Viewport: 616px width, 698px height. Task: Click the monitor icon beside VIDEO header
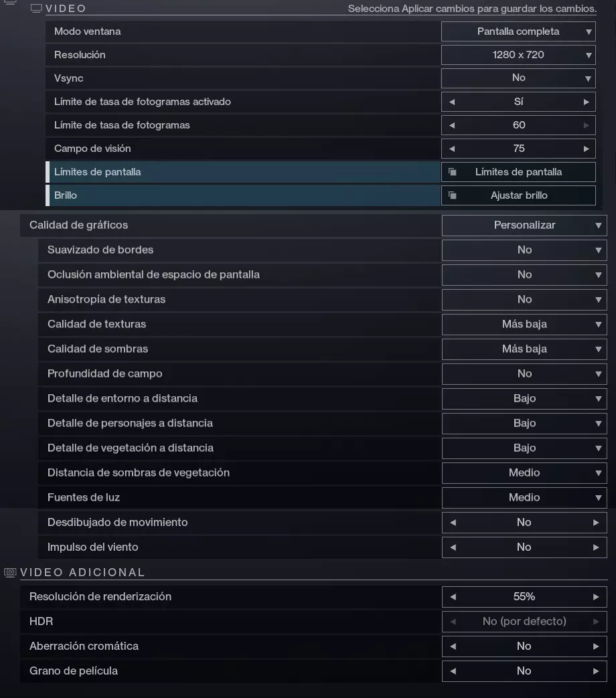(x=37, y=9)
